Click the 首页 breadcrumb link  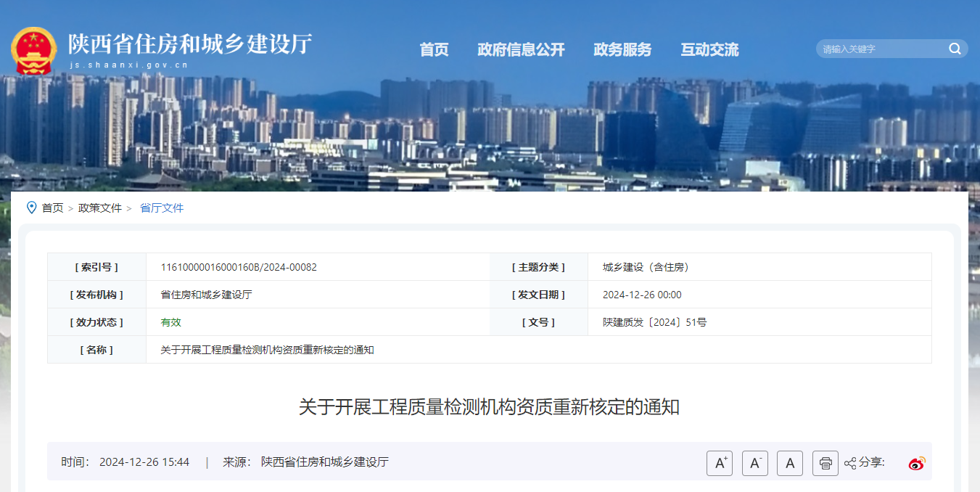pos(51,208)
